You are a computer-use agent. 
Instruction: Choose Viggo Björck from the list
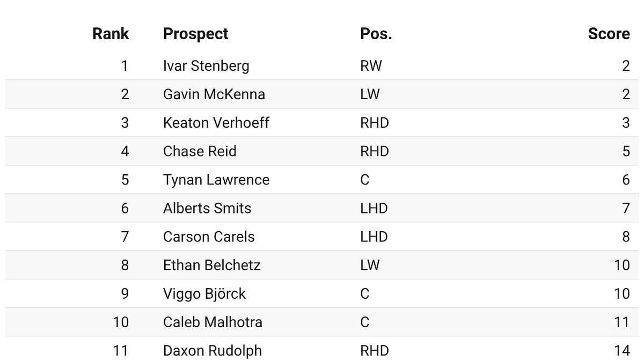[x=204, y=293]
